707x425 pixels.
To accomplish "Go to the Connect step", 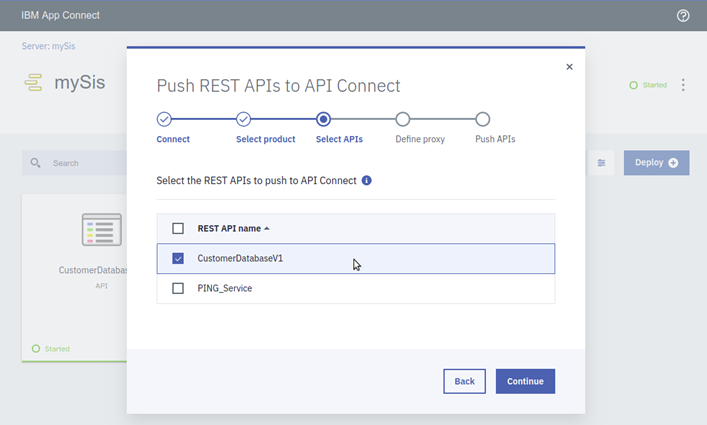I will point(164,119).
